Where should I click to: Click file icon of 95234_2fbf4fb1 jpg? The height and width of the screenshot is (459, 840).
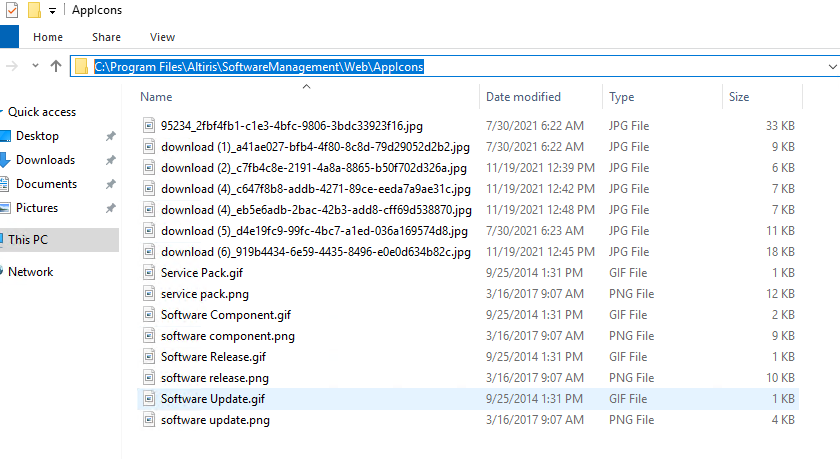click(149, 126)
